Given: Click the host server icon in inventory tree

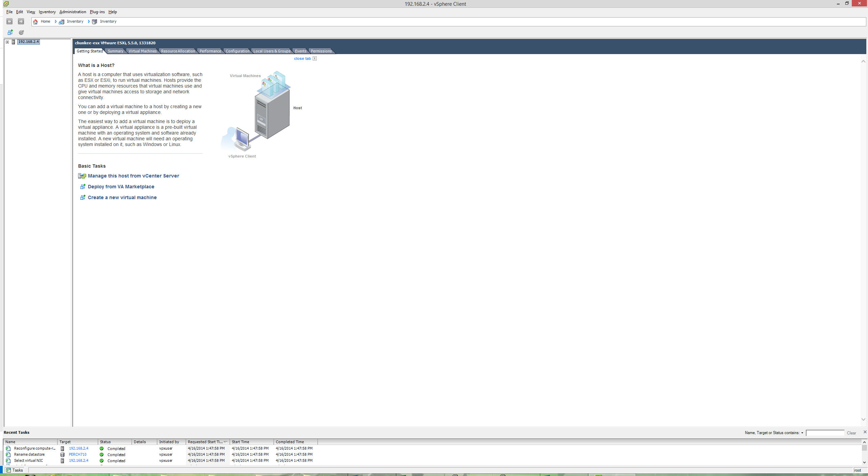Looking at the screenshot, I should pos(14,42).
